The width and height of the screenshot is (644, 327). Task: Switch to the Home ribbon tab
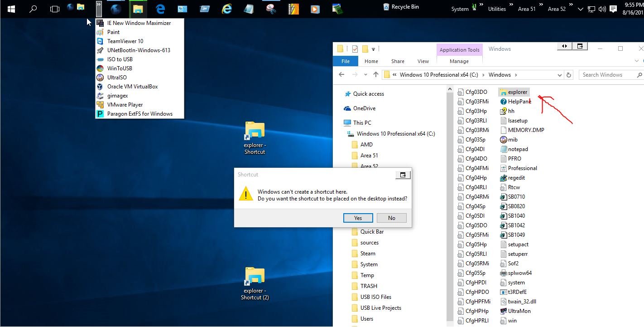371,61
